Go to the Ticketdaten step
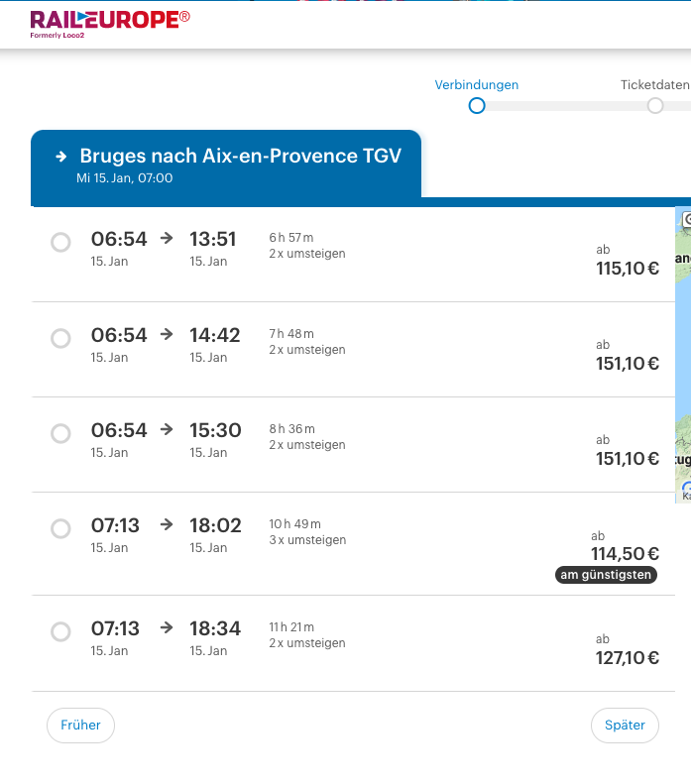Viewport: 691px width, 784px height. 654,85
